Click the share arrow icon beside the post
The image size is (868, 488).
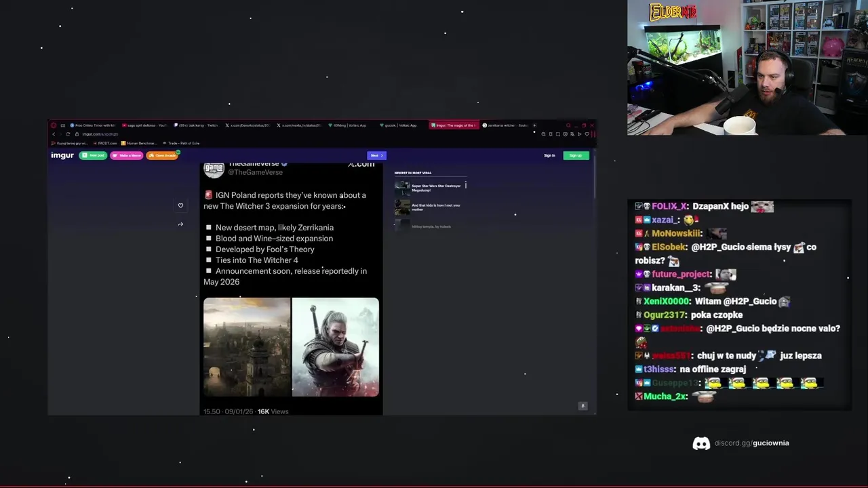tap(180, 224)
